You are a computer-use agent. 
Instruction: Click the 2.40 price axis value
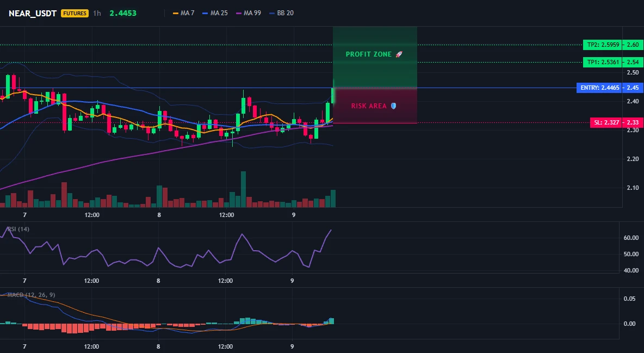(633, 101)
